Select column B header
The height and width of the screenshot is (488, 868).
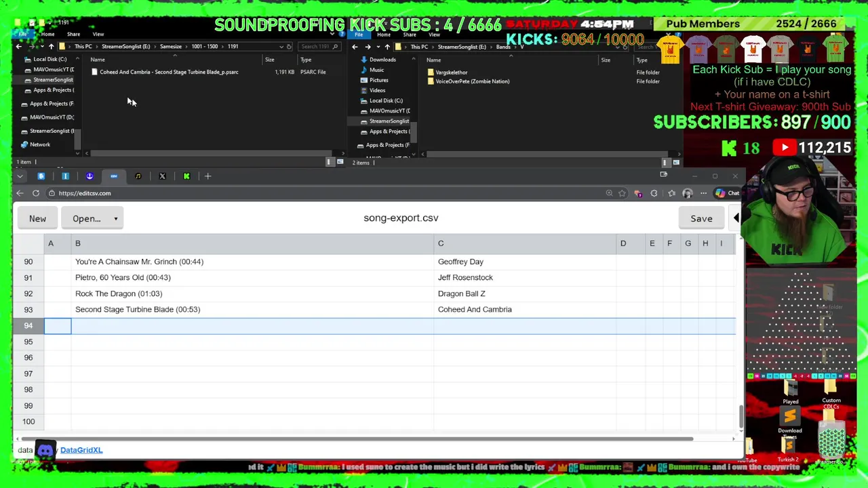tap(252, 243)
